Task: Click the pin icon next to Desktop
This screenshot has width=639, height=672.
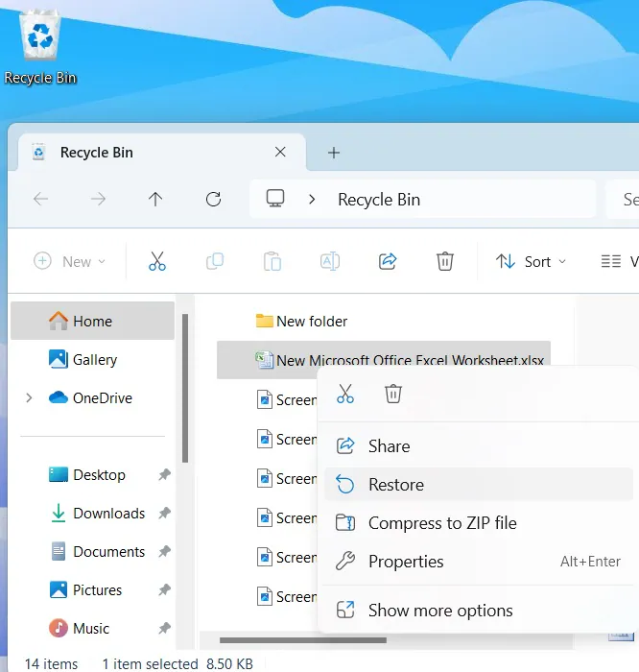Action: (164, 475)
